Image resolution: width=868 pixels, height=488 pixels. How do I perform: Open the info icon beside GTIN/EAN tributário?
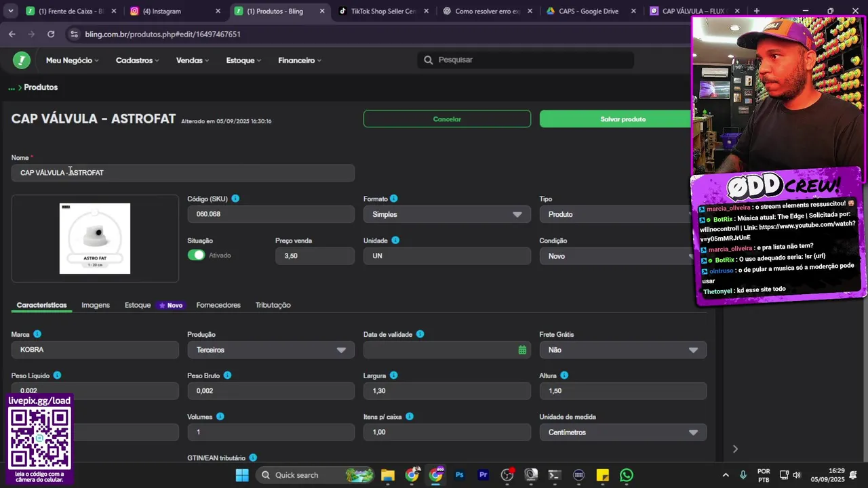[x=253, y=458]
